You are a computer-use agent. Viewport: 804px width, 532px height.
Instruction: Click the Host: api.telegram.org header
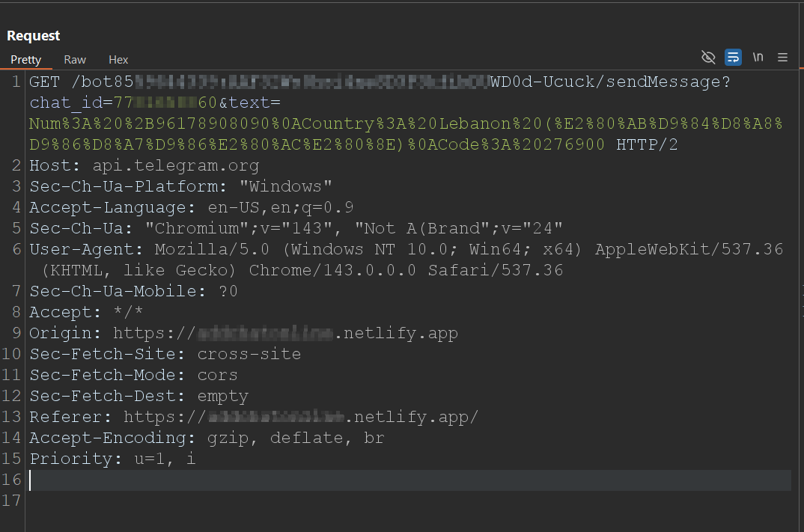click(144, 166)
